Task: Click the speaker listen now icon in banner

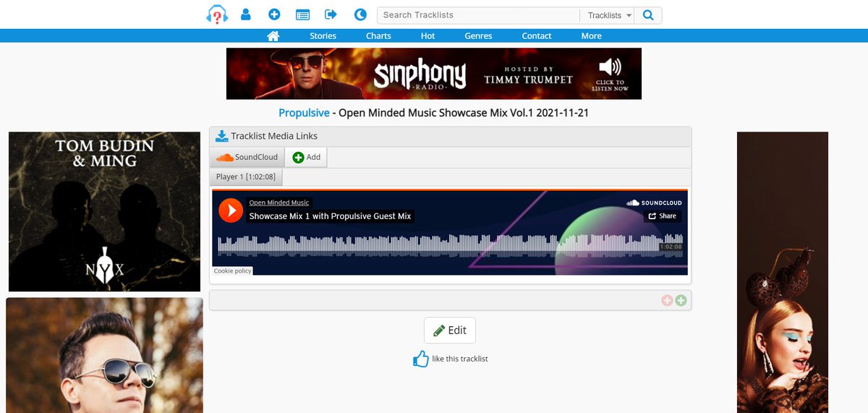Action: (610, 69)
